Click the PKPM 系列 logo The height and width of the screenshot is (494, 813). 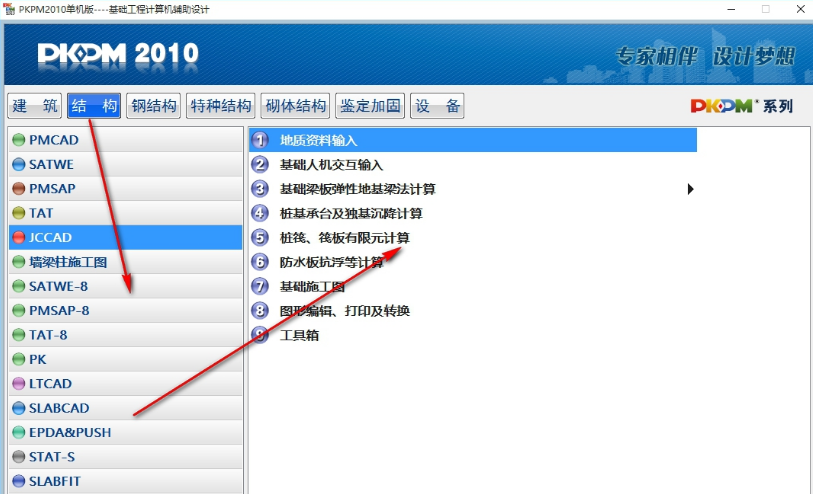742,106
